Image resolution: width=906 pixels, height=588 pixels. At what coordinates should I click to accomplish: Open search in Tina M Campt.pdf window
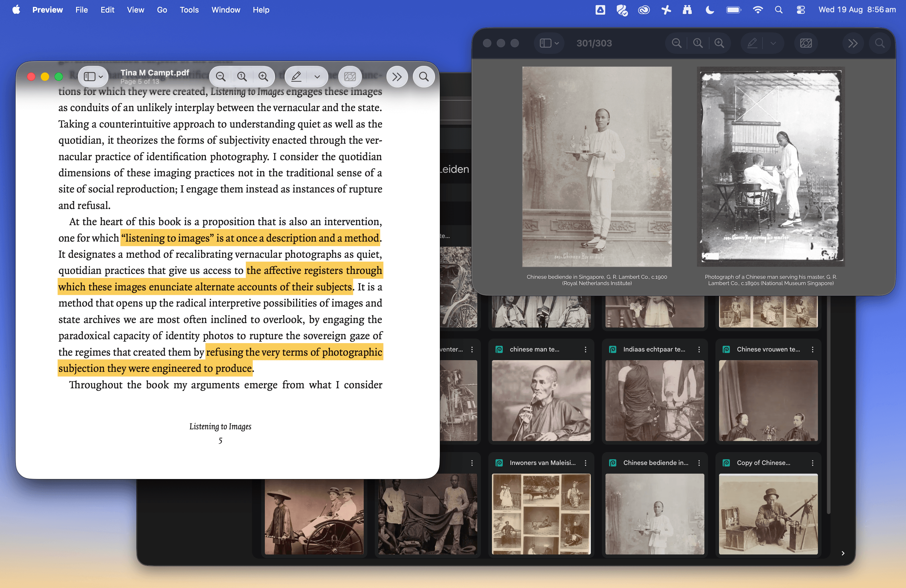click(x=424, y=76)
